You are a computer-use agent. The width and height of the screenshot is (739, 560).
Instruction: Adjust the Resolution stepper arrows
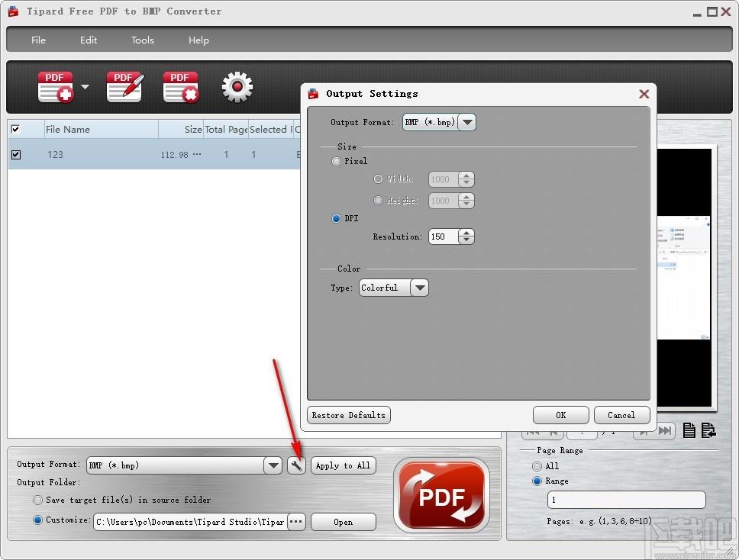click(466, 237)
